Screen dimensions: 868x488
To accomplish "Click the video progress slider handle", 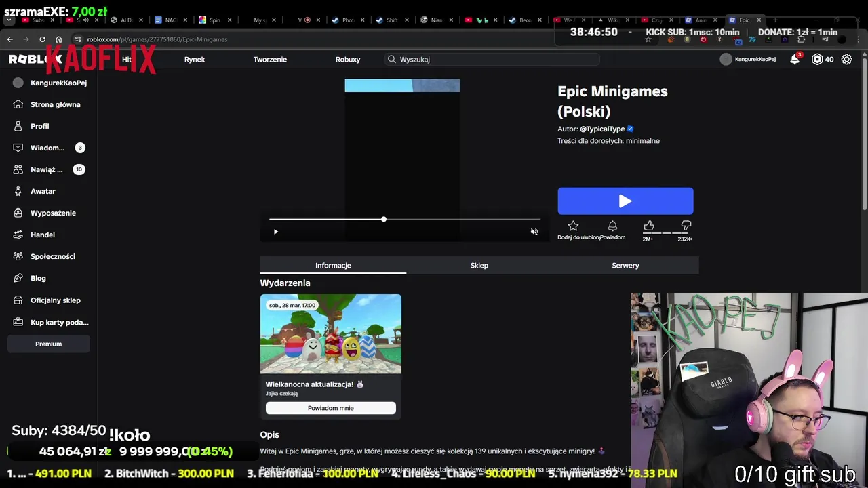I will click(384, 219).
